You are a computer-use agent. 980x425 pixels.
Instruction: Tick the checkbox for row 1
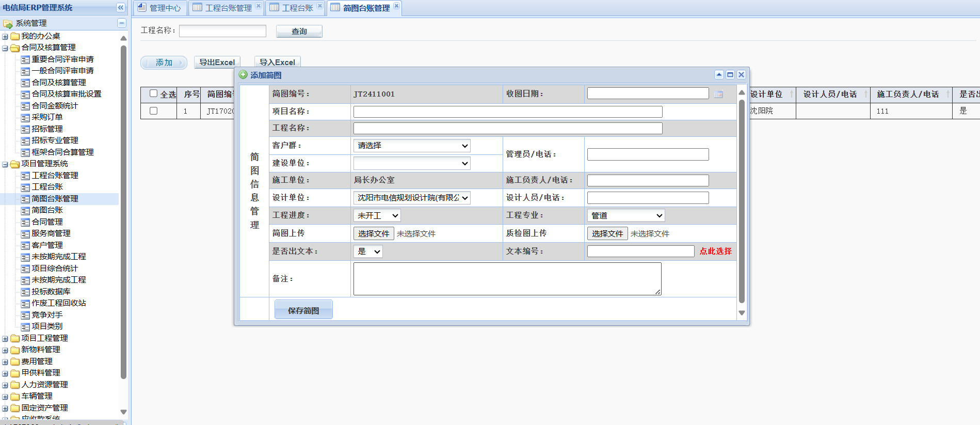click(x=153, y=111)
